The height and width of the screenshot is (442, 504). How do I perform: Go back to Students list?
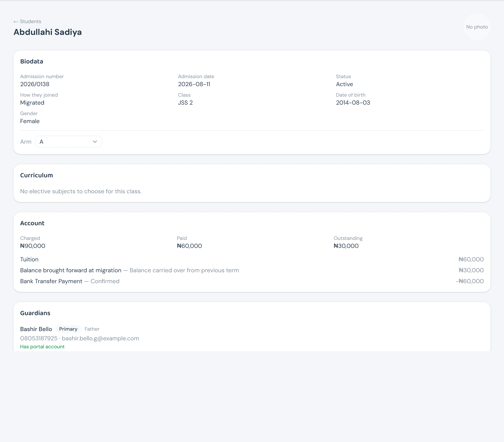[x=27, y=21]
